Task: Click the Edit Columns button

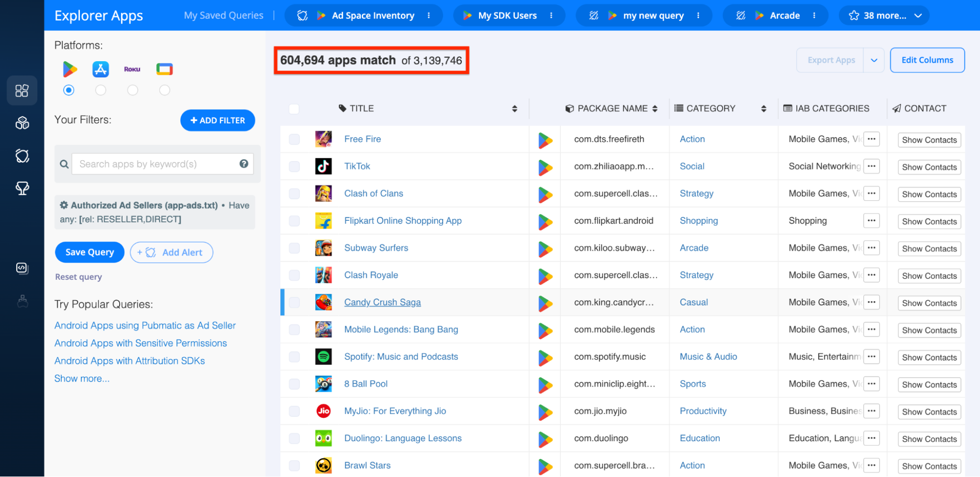Action: 928,60
